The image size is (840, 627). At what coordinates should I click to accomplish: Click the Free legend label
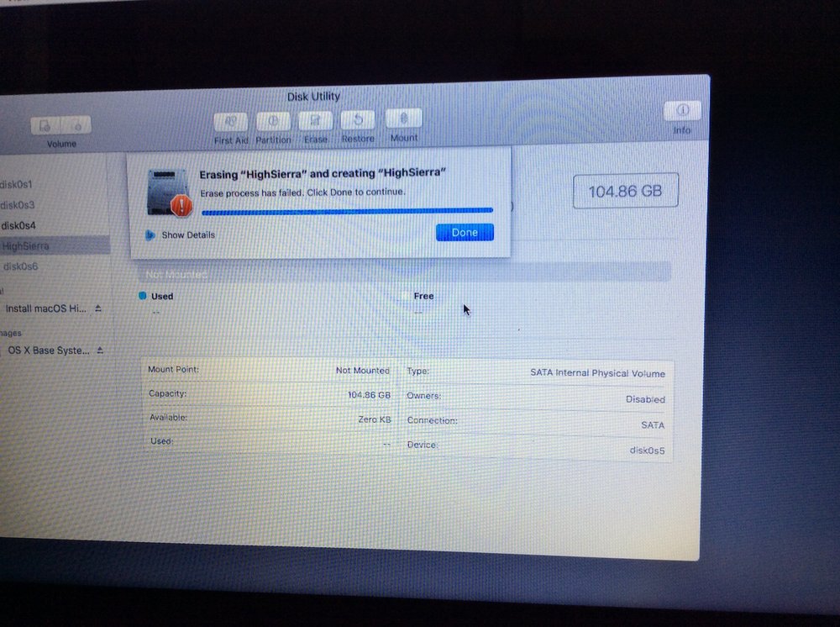pyautogui.click(x=423, y=296)
